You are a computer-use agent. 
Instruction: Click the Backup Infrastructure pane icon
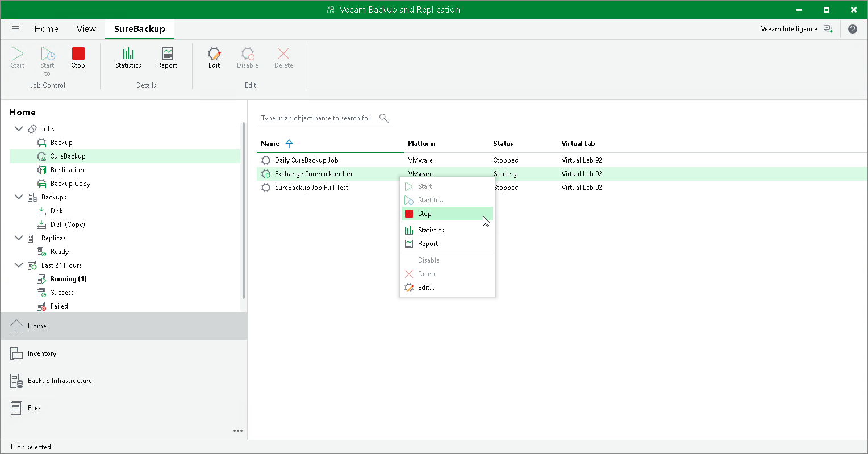(x=16, y=381)
